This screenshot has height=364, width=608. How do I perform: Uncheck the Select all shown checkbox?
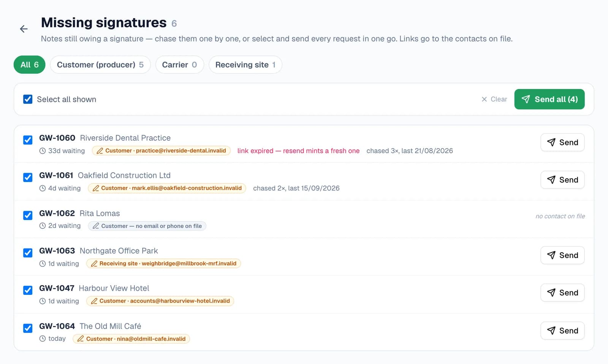(x=28, y=99)
